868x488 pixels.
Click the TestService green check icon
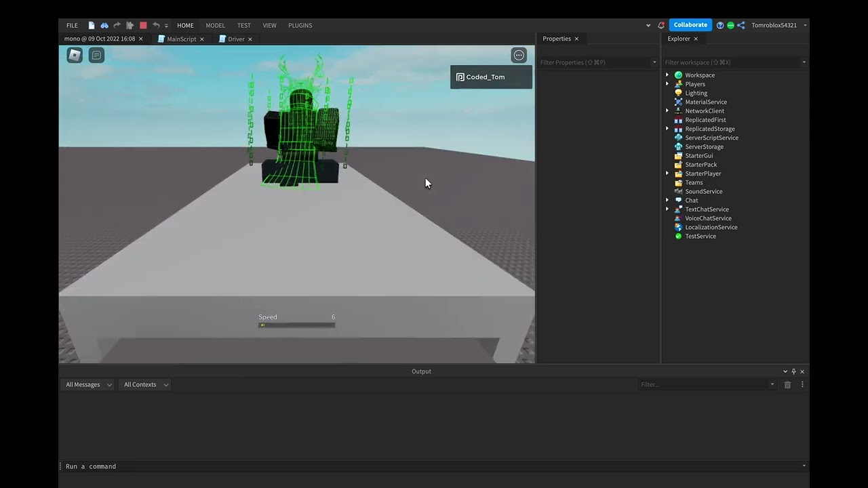coord(678,236)
